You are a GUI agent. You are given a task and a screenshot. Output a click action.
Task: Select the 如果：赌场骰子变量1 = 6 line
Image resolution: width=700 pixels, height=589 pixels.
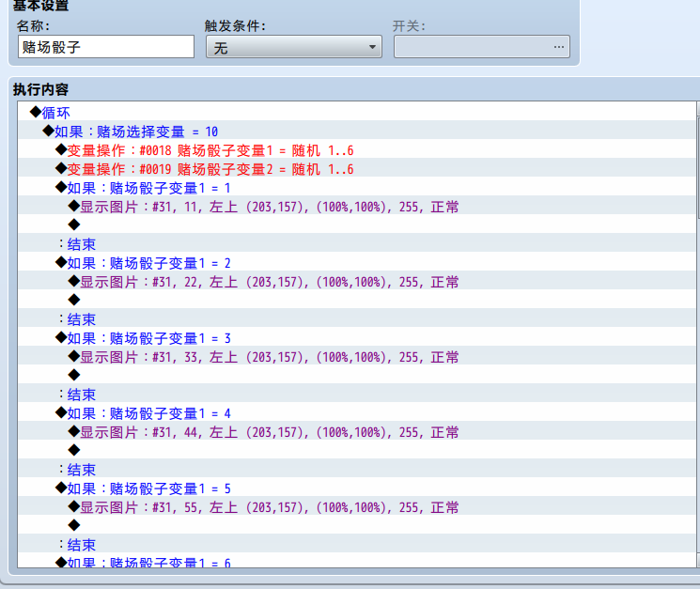(357, 560)
